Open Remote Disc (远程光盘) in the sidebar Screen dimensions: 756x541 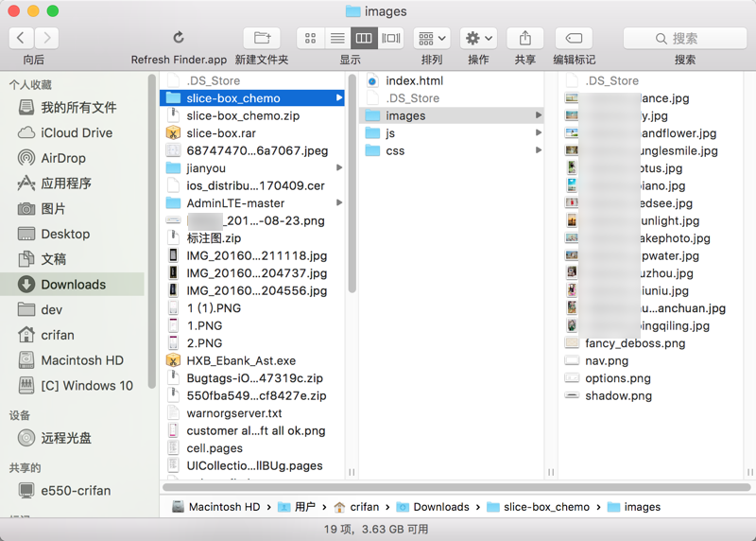coord(73,438)
